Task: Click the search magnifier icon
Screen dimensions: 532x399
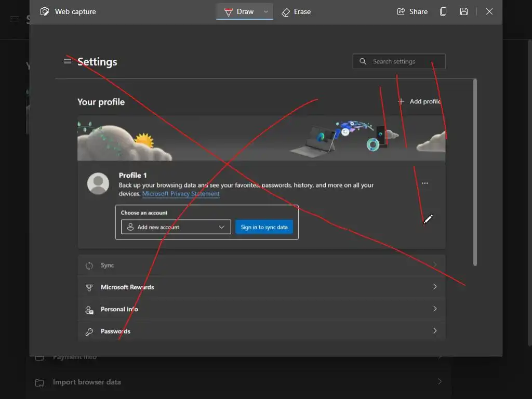Action: 363,61
